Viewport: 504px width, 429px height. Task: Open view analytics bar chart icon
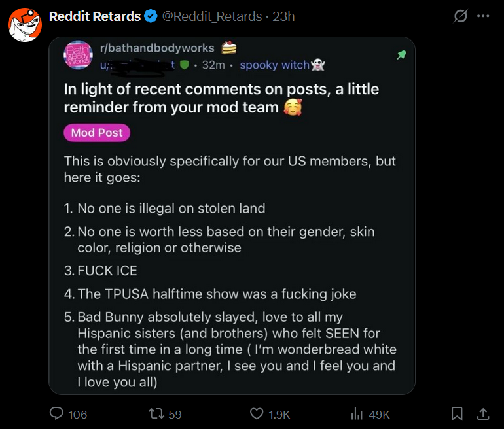[357, 413]
